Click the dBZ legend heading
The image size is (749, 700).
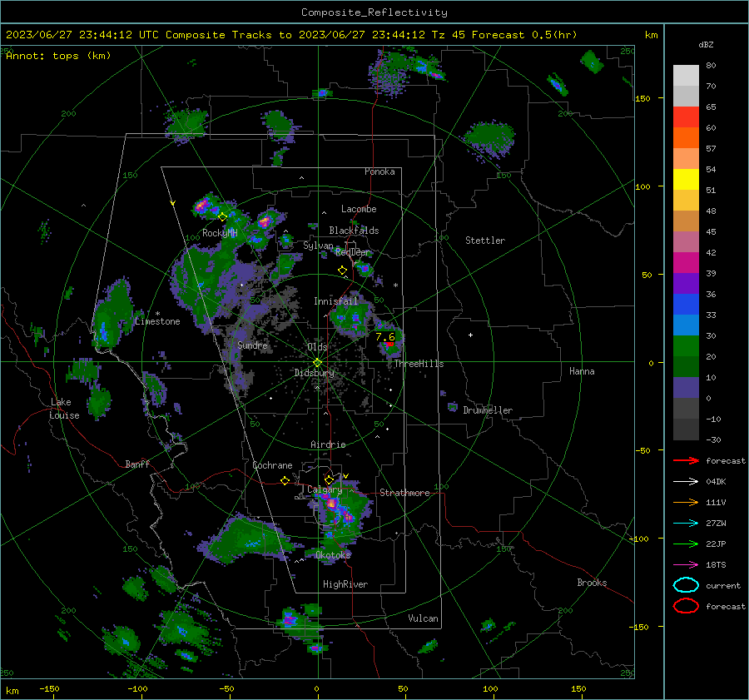pyautogui.click(x=706, y=44)
